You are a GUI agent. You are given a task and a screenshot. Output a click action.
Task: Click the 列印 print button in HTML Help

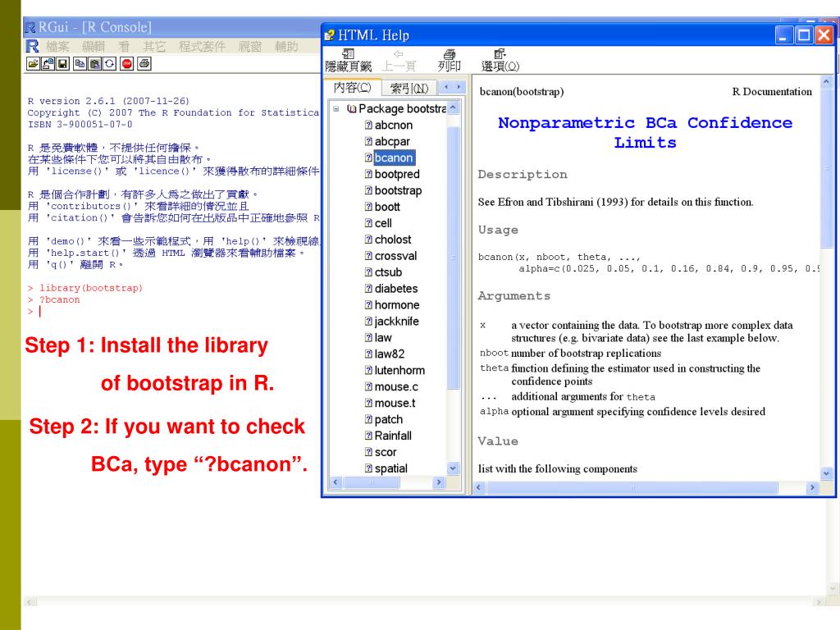pos(449,60)
